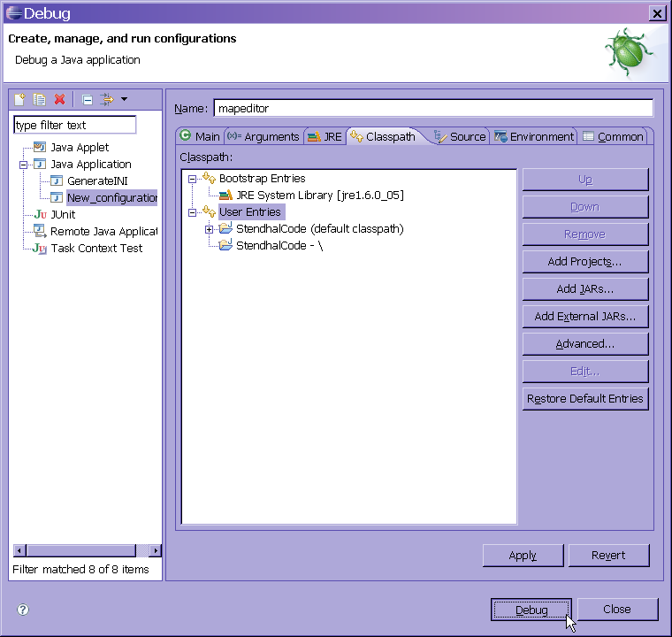
Task: Switch to the Arguments tab
Action: [x=263, y=136]
